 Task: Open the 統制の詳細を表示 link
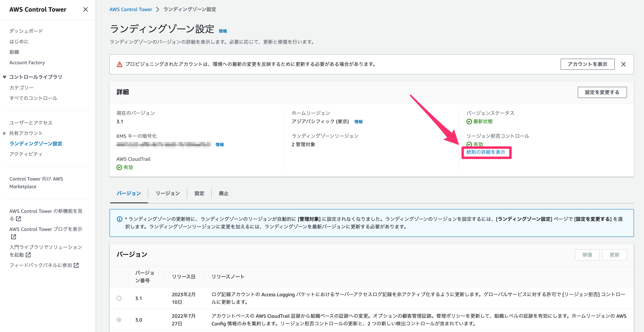coord(486,152)
